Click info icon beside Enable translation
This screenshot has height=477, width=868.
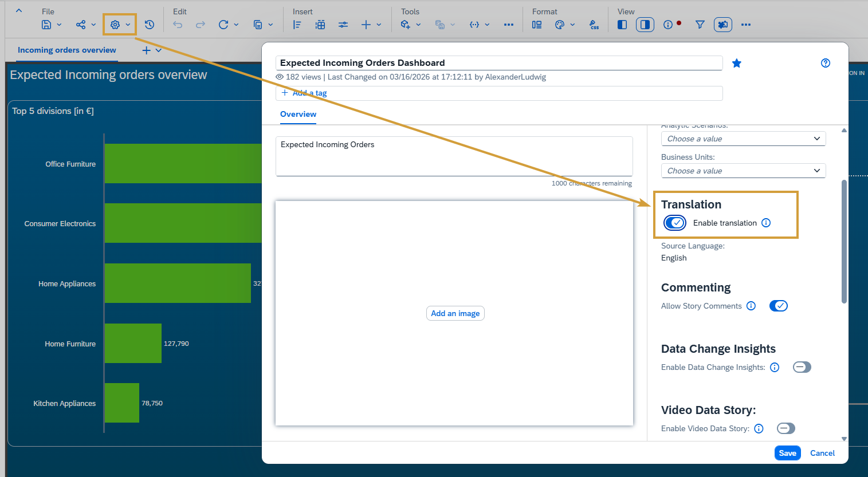[x=766, y=223]
